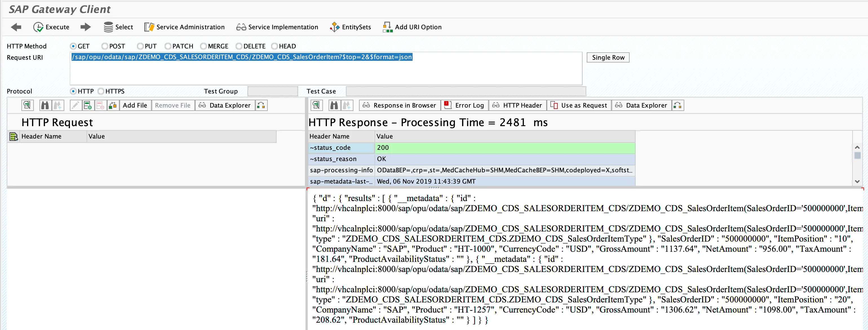Select the POST HTTP method
868x330 pixels.
[x=105, y=46]
